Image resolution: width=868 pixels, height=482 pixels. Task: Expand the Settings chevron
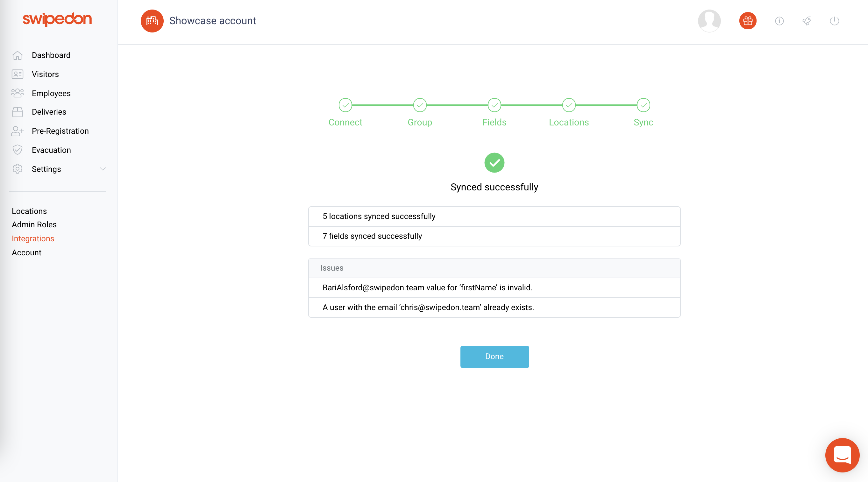103,169
